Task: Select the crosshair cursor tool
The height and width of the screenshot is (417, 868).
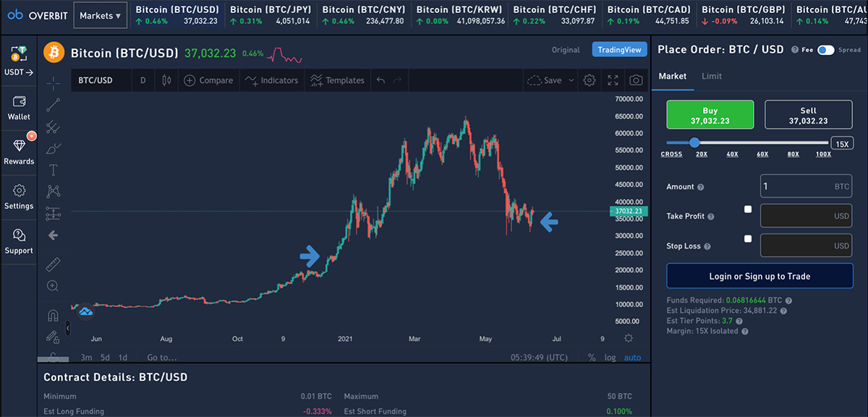Action: point(54,82)
